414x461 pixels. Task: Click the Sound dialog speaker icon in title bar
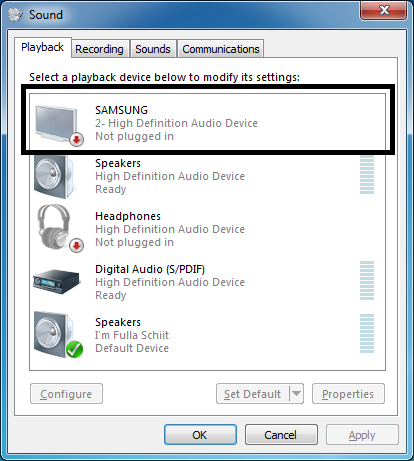click(x=15, y=14)
